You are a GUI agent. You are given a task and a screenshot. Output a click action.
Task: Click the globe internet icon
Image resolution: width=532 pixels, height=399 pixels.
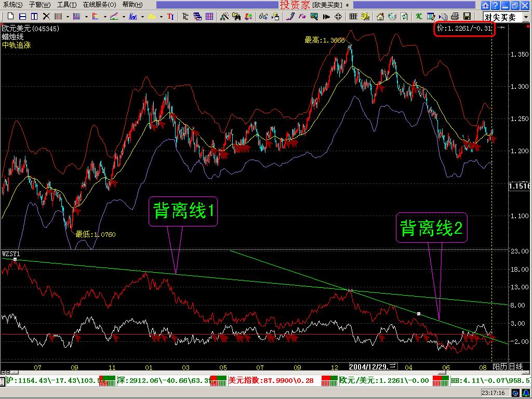(392, 16)
